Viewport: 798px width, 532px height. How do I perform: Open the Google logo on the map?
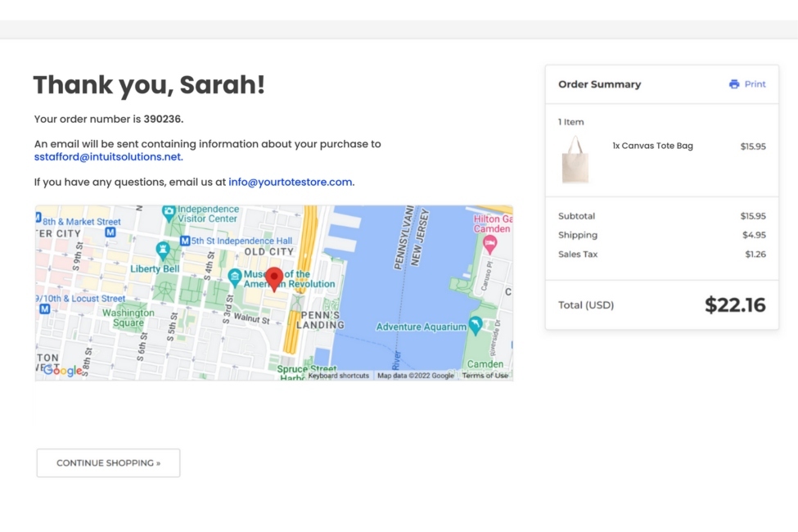tap(62, 370)
